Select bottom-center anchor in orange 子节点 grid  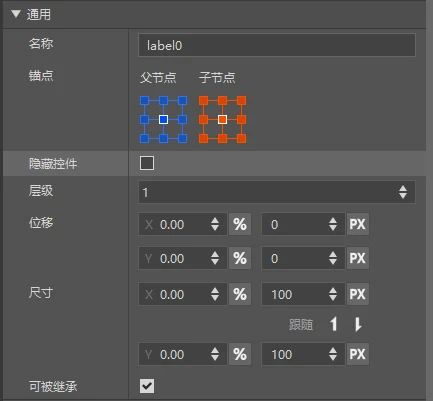point(222,138)
